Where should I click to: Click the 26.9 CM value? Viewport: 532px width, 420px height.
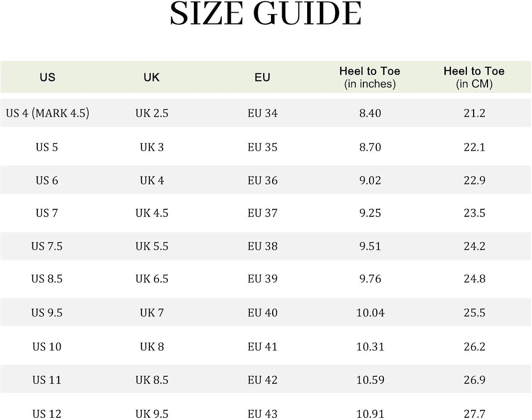474,380
